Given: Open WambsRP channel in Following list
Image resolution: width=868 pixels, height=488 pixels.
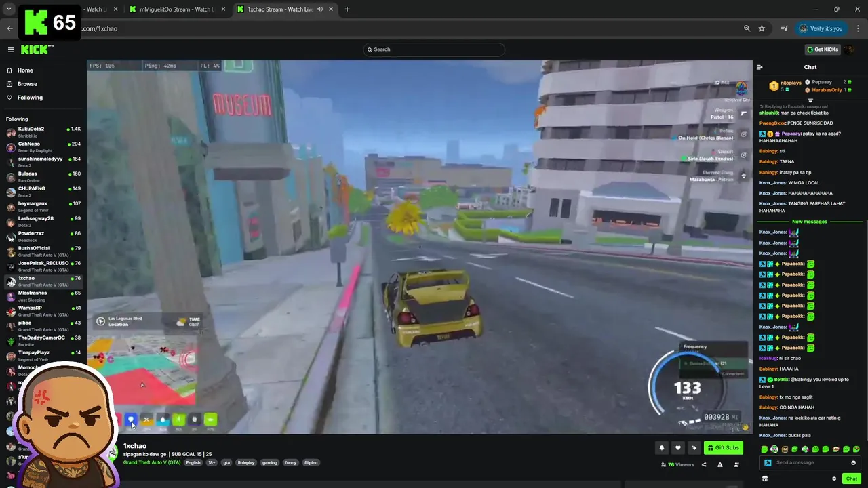Looking at the screenshot, I should (x=42, y=310).
